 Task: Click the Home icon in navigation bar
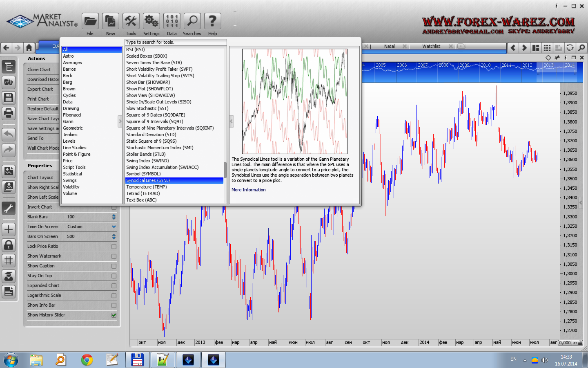29,47
